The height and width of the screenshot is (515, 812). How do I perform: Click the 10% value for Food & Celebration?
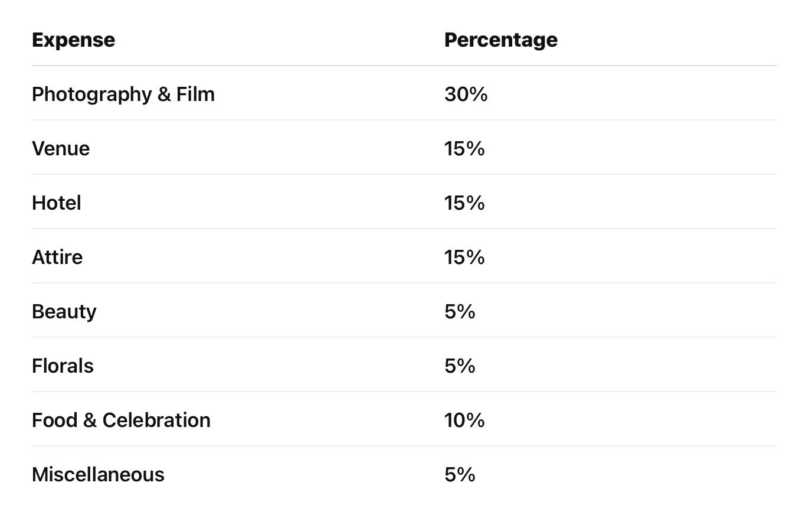pos(464,421)
